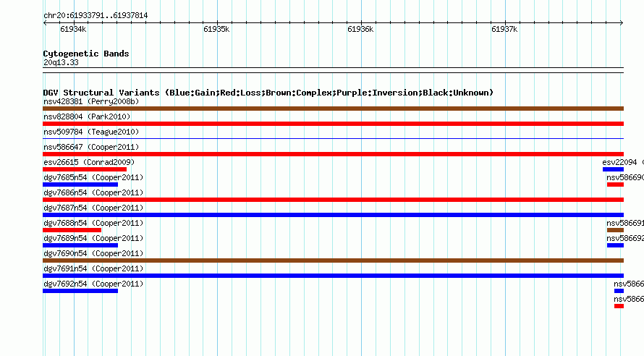This screenshot has height=356, width=644.
Task: Open variant esv26615 (Conrad2009) label
Action: click(x=89, y=162)
